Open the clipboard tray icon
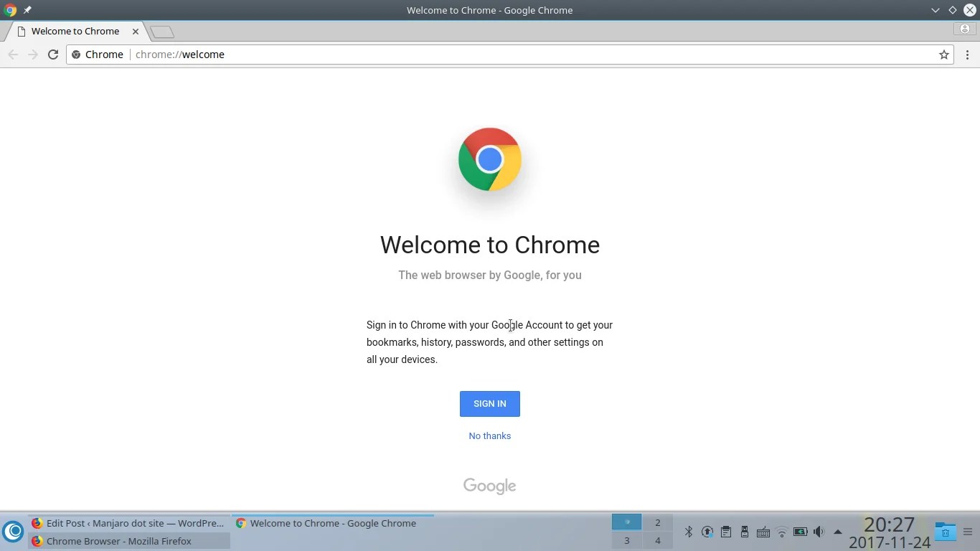This screenshot has width=980, height=551. 725,532
